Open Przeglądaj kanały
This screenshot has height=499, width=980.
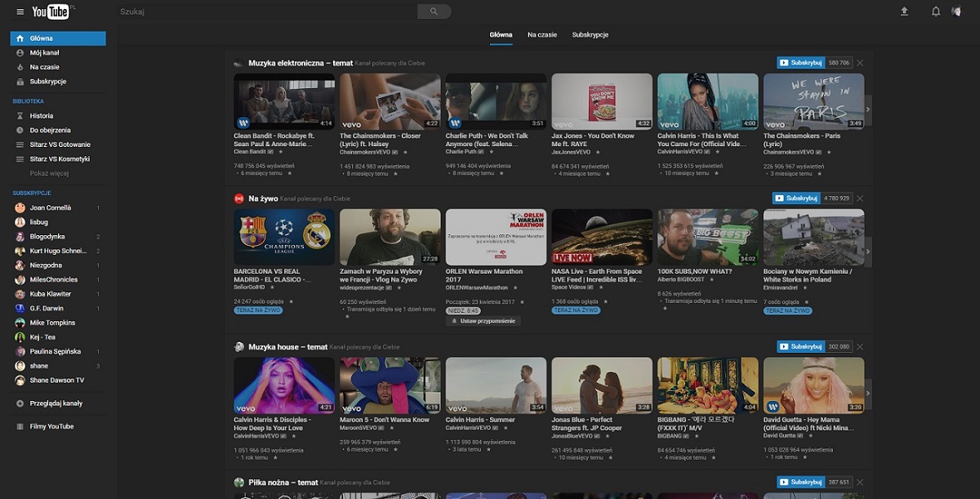click(x=58, y=403)
